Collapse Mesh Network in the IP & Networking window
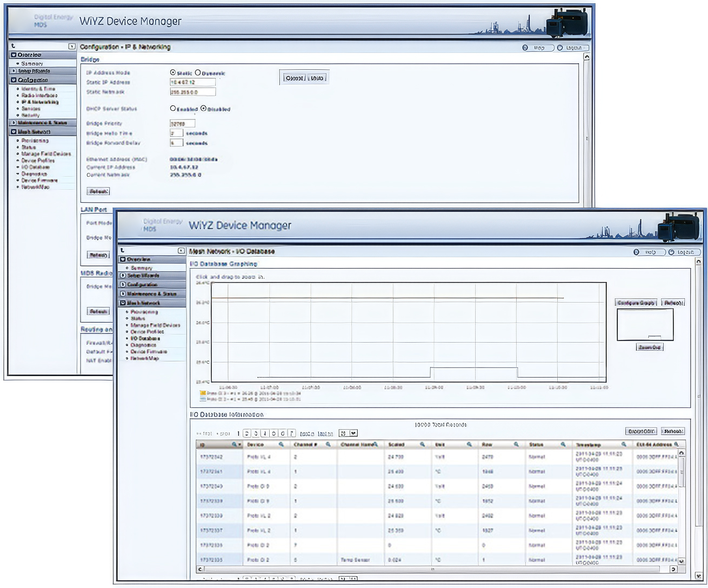Viewport: 708px width, 588px height. tap(14, 131)
